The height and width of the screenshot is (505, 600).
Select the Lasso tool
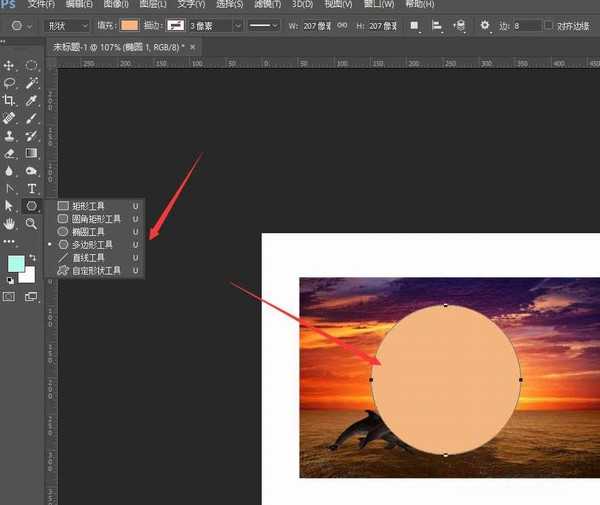point(10,84)
